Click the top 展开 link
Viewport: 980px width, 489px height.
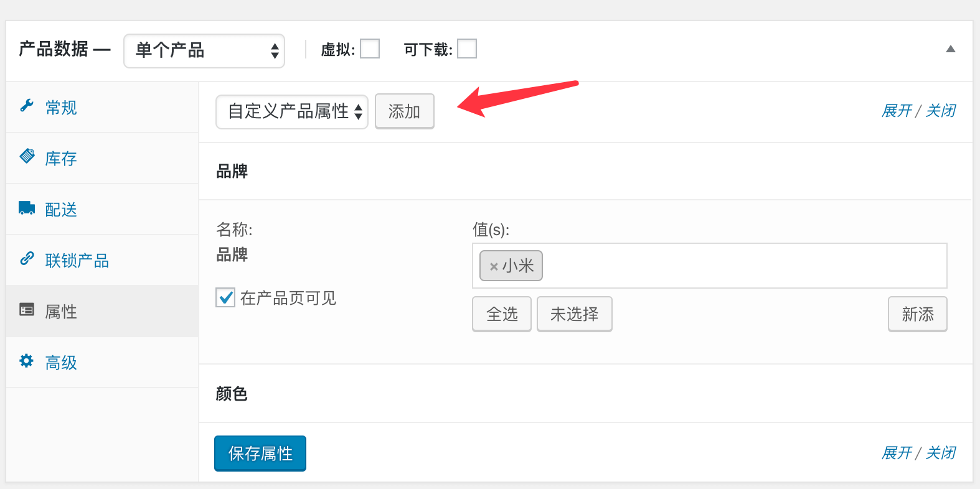[897, 111]
